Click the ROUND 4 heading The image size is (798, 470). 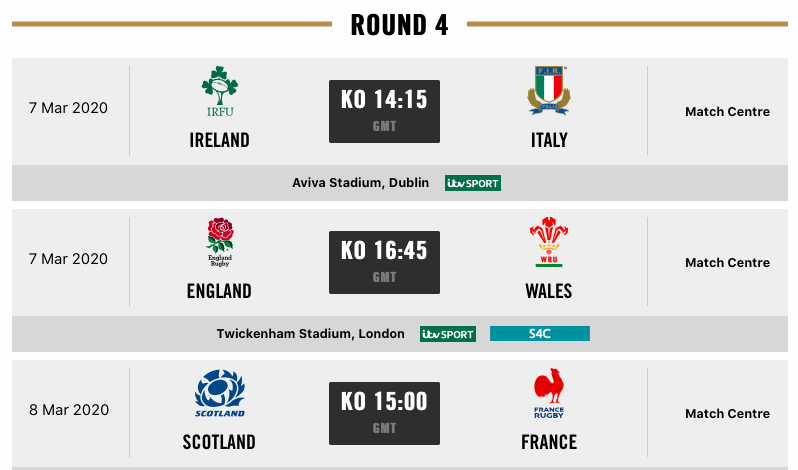(400, 25)
